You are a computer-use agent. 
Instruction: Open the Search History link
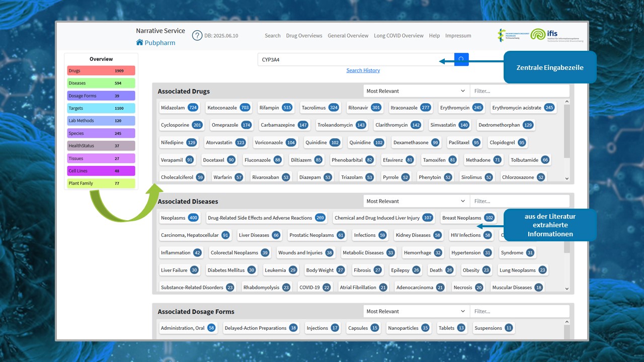pyautogui.click(x=363, y=70)
